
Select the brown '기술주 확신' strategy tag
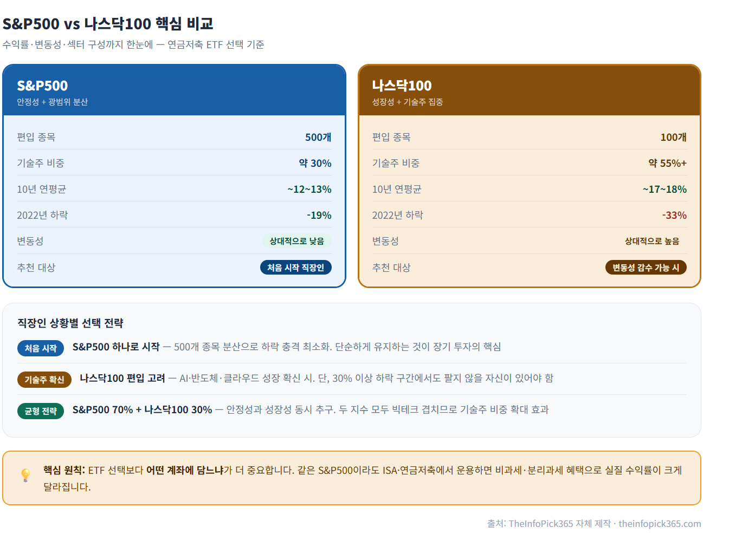pos(44,380)
